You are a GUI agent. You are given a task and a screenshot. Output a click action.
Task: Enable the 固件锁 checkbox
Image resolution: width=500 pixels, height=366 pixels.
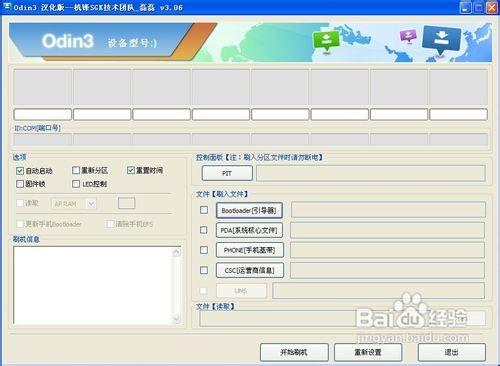coord(20,184)
